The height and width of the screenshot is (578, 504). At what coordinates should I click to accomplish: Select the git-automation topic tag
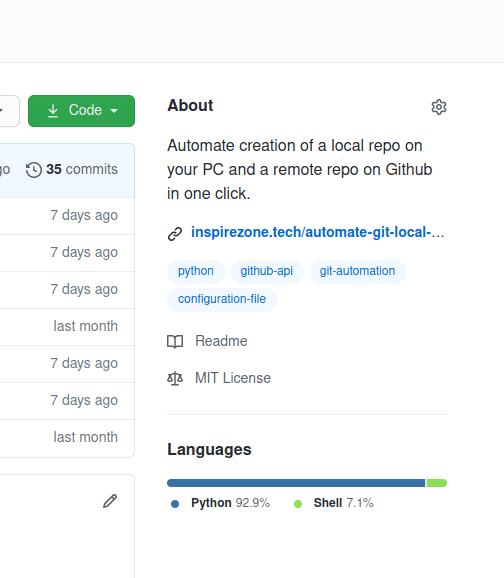[x=357, y=271]
